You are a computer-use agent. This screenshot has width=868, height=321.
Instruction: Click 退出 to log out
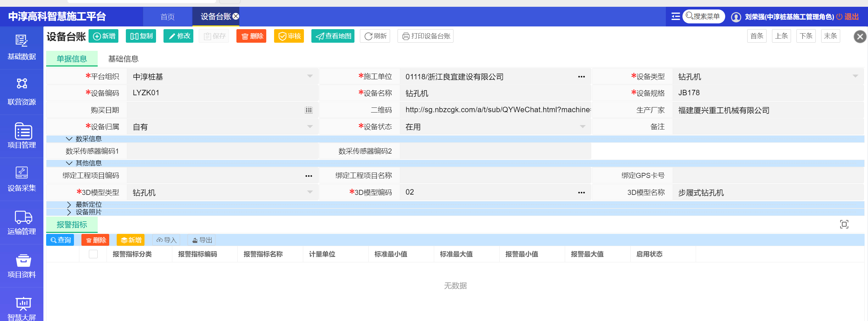[851, 17]
